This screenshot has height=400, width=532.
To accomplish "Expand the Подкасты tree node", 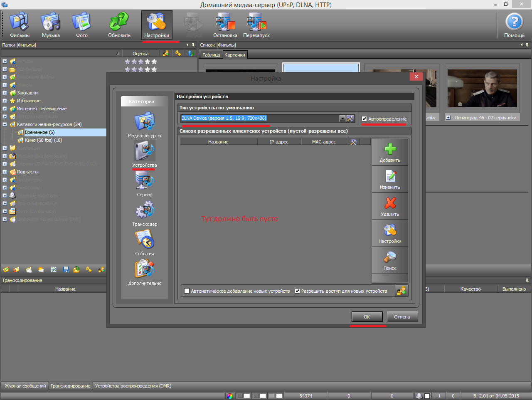I will 5,172.
